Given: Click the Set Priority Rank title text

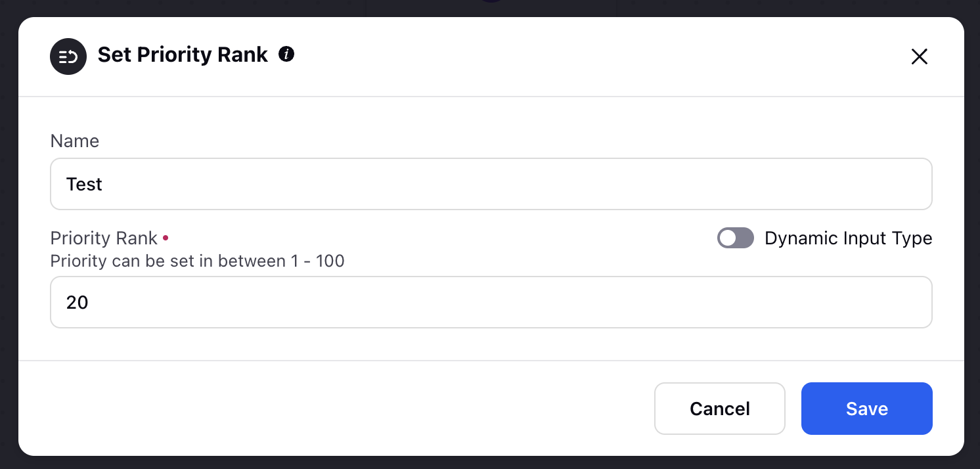Looking at the screenshot, I should pos(183,55).
